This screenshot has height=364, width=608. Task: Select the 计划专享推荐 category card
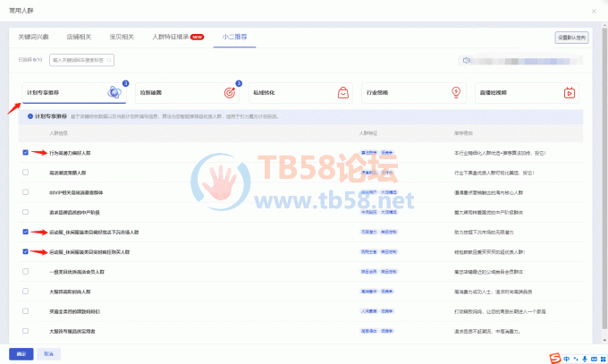(74, 93)
